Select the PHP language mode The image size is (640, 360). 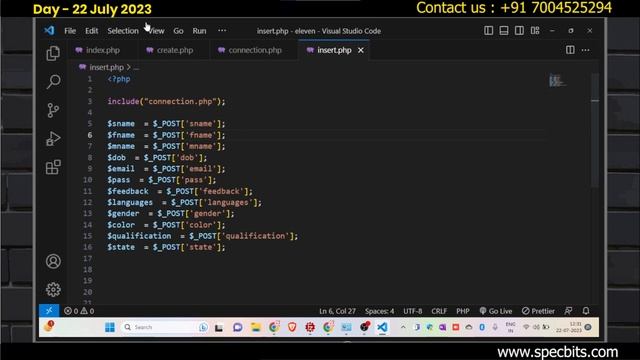point(462,311)
